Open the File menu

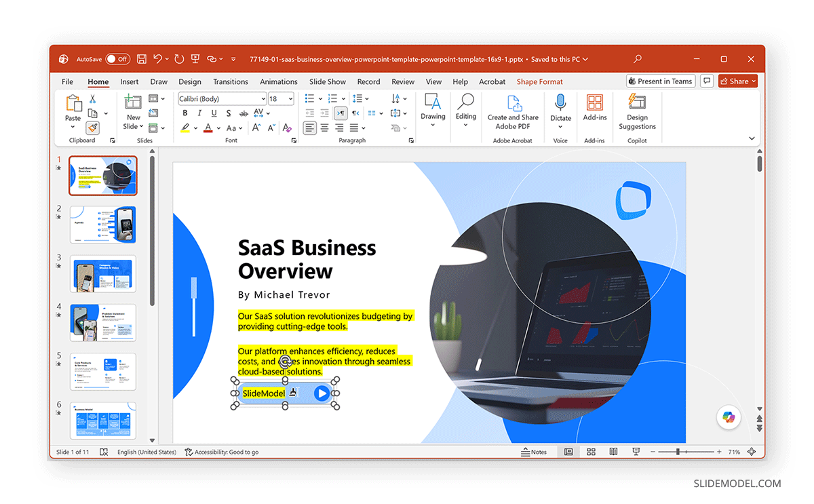tap(67, 81)
